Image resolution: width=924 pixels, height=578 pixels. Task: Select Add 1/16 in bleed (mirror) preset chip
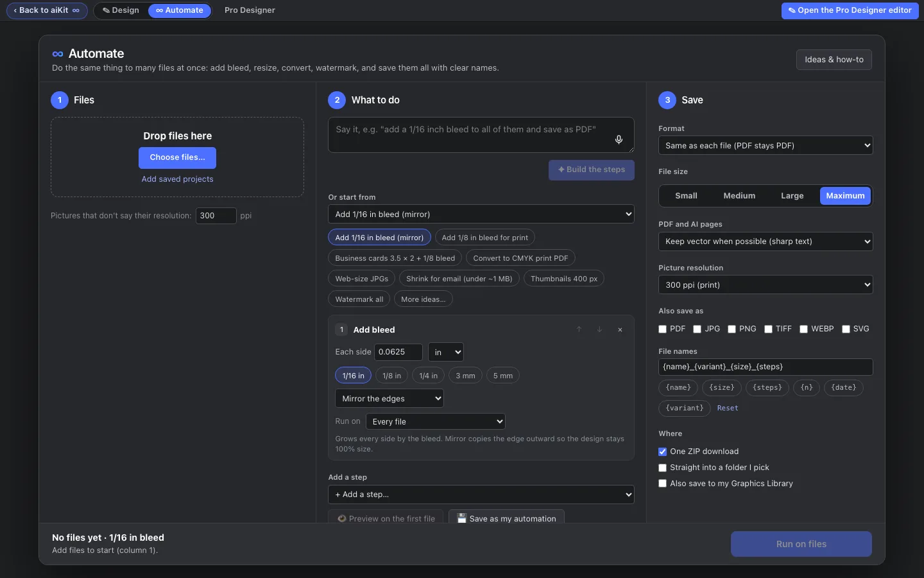coord(380,238)
